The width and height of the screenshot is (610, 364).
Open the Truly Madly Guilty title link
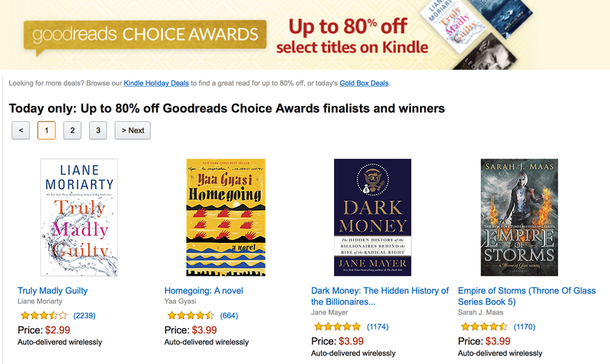click(53, 291)
